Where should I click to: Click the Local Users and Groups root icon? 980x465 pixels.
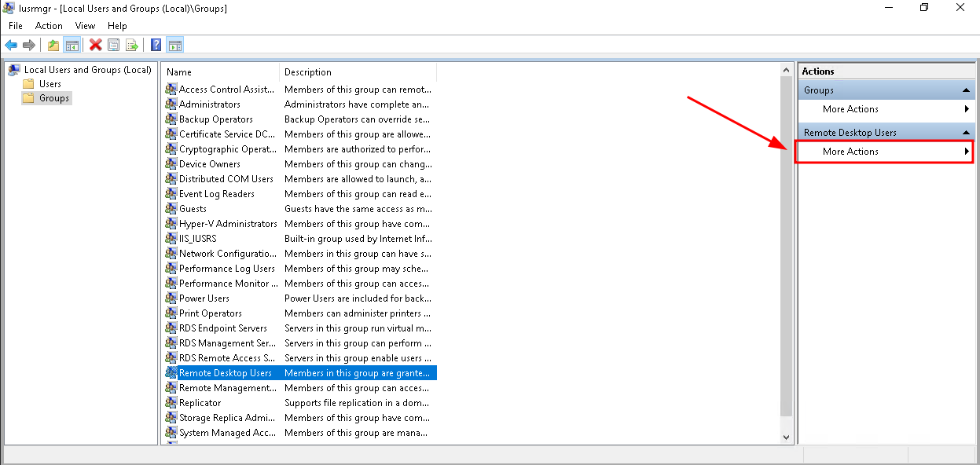[x=14, y=70]
